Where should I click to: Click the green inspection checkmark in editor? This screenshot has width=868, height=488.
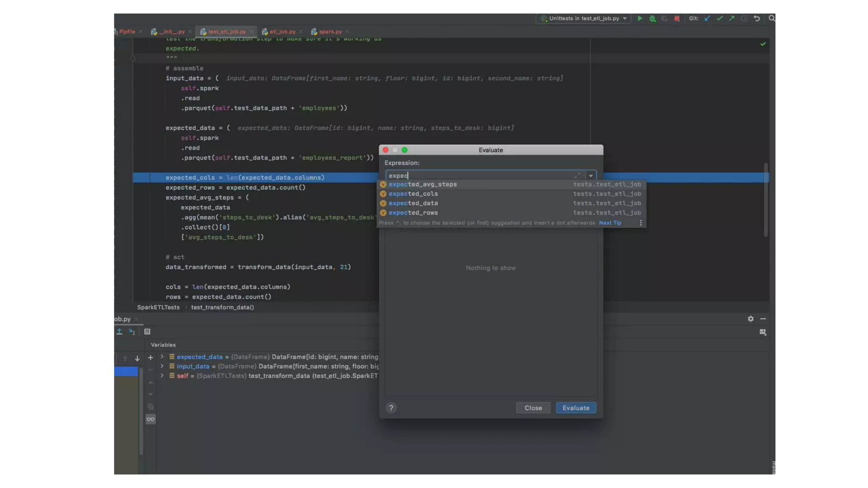[763, 44]
